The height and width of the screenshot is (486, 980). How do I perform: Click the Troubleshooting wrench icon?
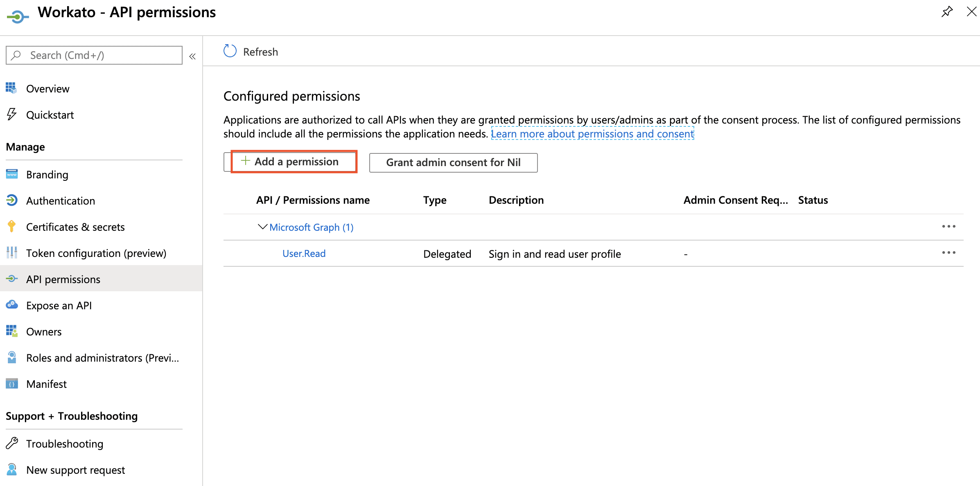[11, 443]
